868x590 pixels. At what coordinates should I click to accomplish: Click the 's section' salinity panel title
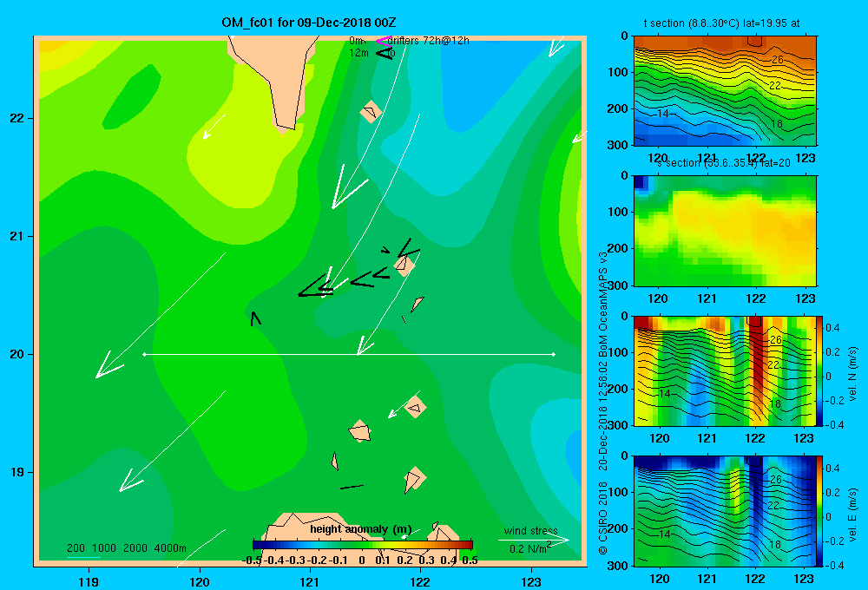tap(724, 163)
